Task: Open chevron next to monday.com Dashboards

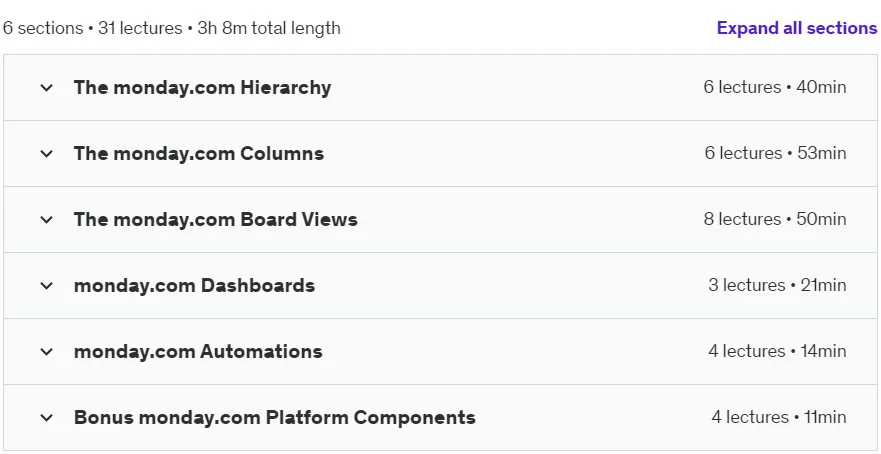Action: pyautogui.click(x=47, y=286)
